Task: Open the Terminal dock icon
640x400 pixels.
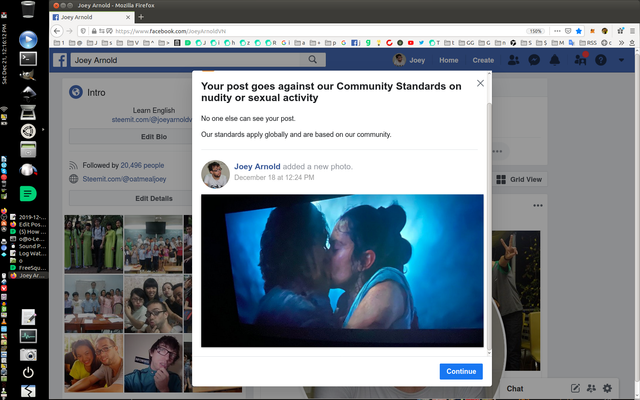Action: pos(28,59)
